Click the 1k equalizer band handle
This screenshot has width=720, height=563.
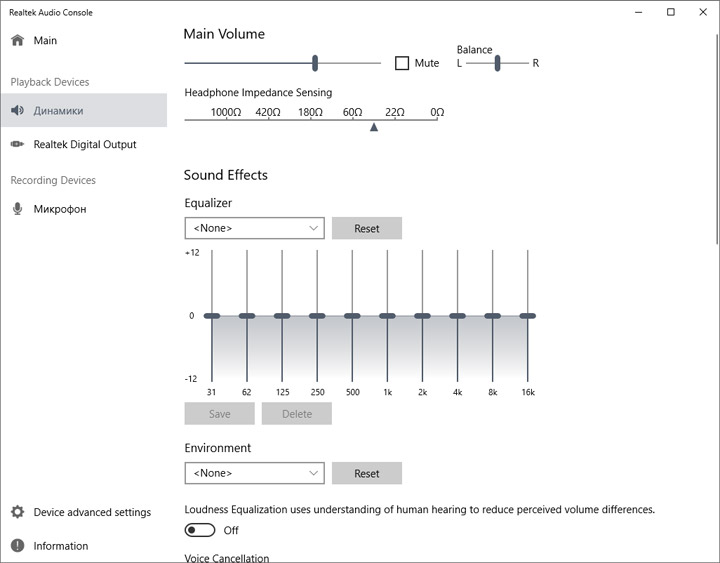[387, 316]
